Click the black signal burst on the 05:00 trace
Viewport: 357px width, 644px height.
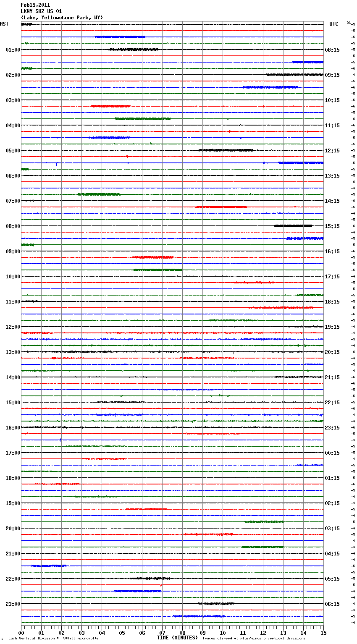point(226,150)
